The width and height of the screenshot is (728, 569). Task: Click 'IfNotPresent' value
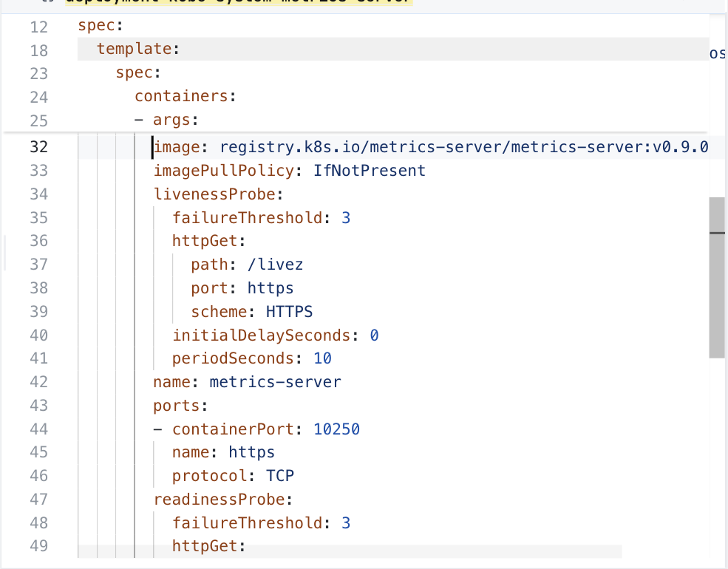[x=369, y=171]
